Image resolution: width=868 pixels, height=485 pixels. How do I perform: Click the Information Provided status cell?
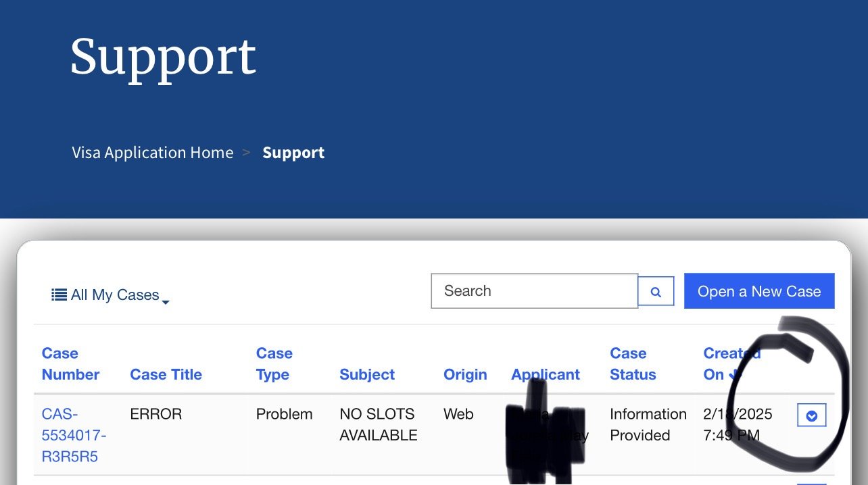[x=648, y=425]
